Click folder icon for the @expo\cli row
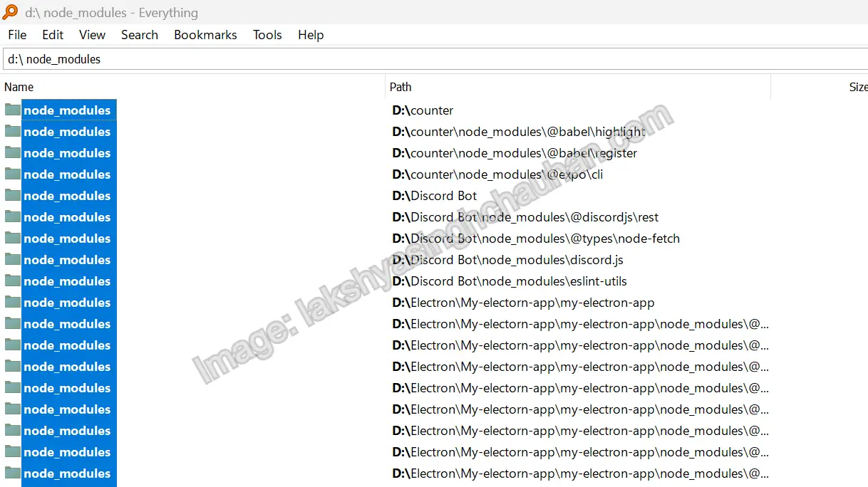 (13, 174)
